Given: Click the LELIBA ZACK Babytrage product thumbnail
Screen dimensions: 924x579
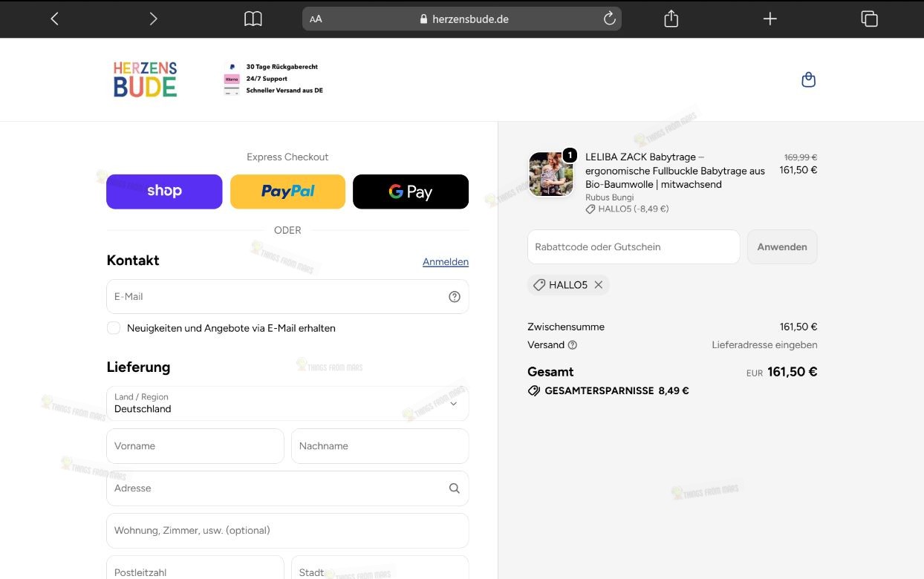Looking at the screenshot, I should (551, 174).
